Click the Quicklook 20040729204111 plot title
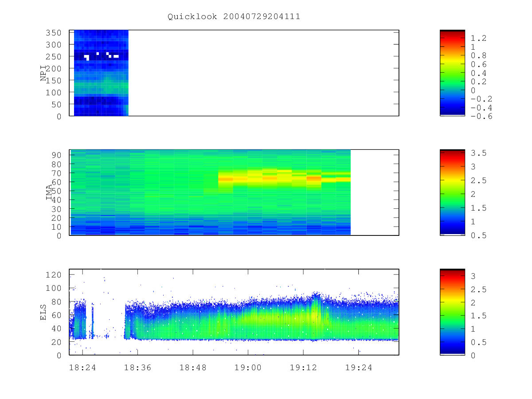532x399 pixels. click(234, 17)
